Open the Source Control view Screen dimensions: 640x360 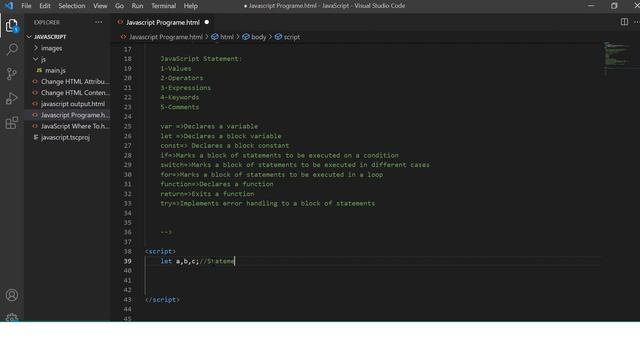point(12,74)
